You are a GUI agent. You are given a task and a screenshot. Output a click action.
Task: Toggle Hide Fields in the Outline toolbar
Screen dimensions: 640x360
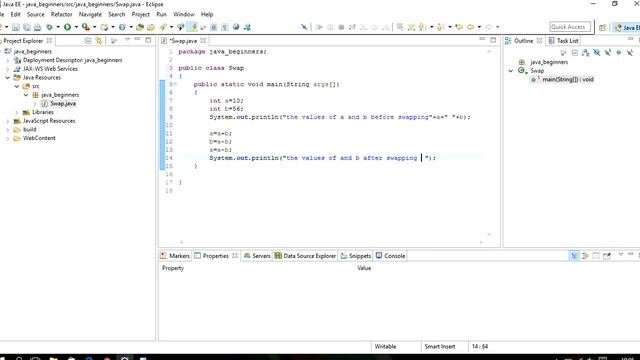point(597,53)
